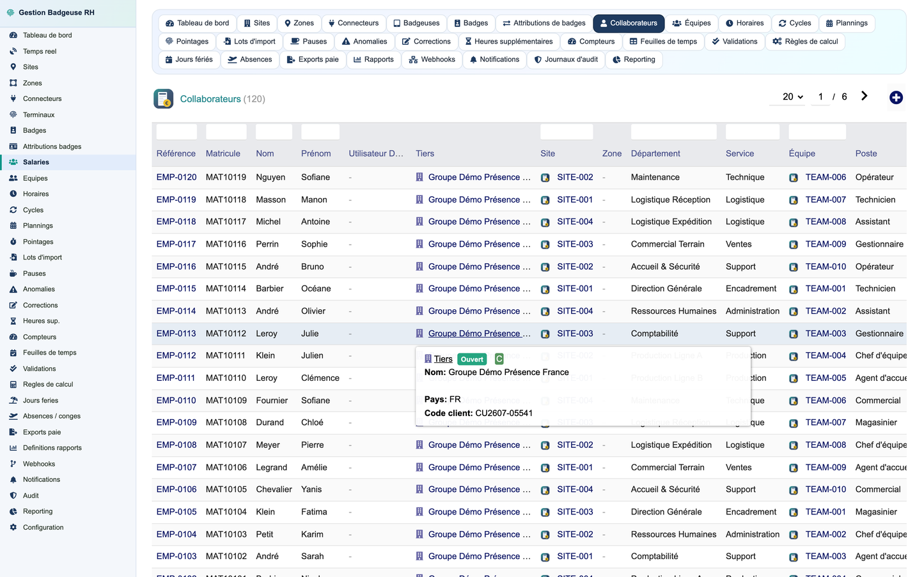Click Notifications bell icon in sidebar
Screen dimensions: 924x577
click(x=13, y=479)
